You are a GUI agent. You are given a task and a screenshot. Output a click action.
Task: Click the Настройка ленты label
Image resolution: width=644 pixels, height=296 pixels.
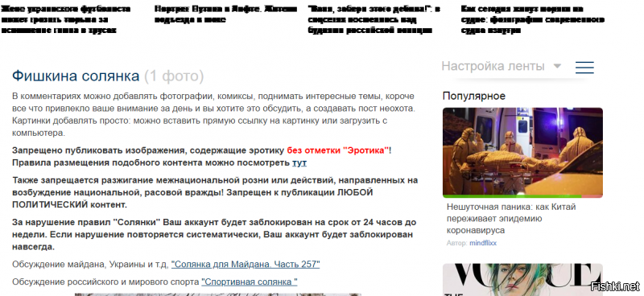pos(493,66)
